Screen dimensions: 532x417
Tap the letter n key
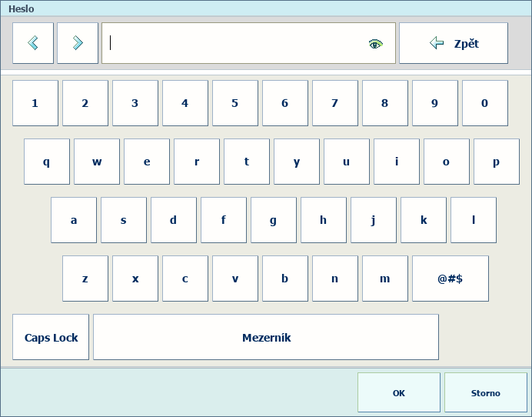point(335,279)
